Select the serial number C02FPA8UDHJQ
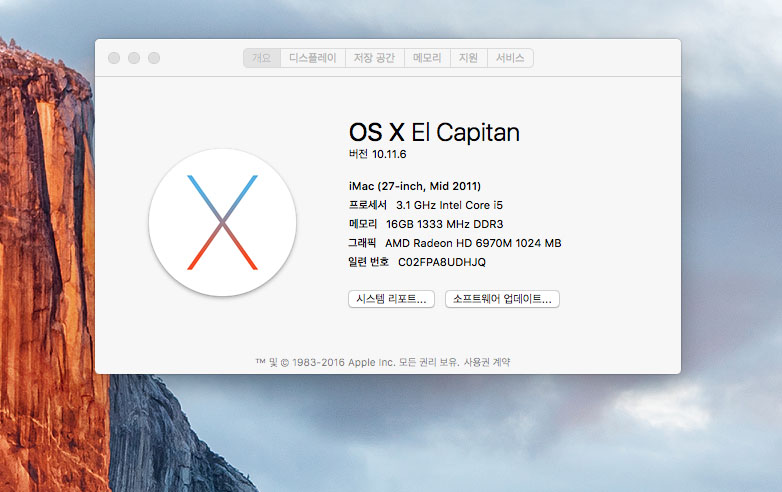Image resolution: width=782 pixels, height=492 pixels. coord(441,262)
